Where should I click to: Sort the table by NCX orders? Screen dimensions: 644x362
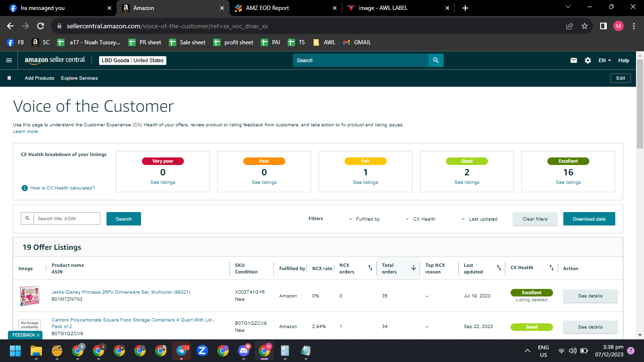tap(370, 268)
